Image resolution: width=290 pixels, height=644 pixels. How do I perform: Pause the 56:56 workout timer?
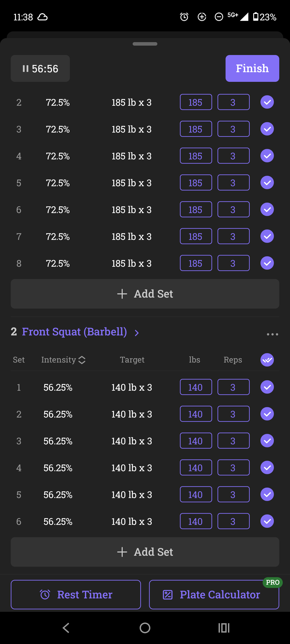[40, 68]
